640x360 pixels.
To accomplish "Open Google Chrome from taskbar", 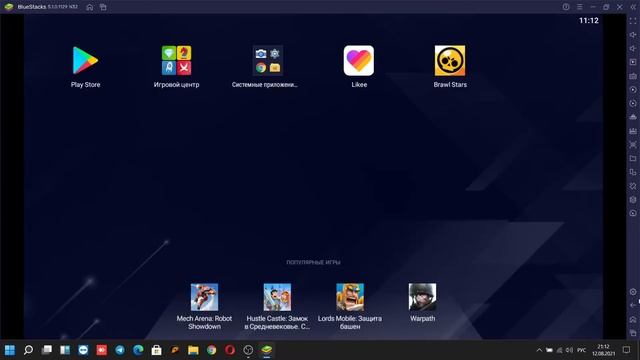I will coord(211,350).
